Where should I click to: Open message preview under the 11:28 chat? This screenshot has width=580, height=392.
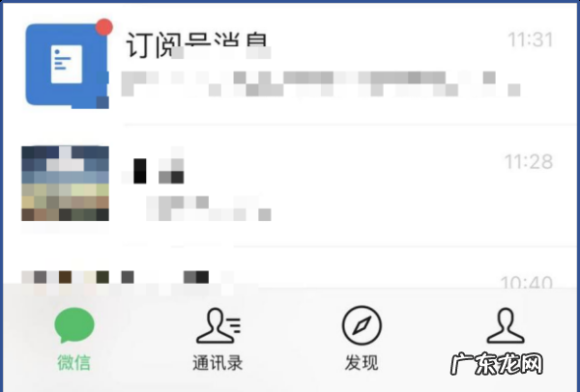pos(209,209)
